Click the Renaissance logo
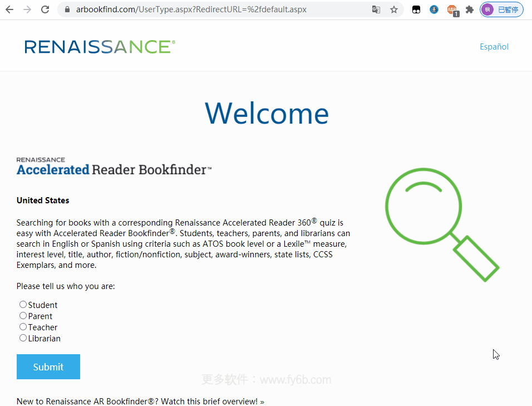Viewport: 532px width, 406px height. (x=100, y=47)
